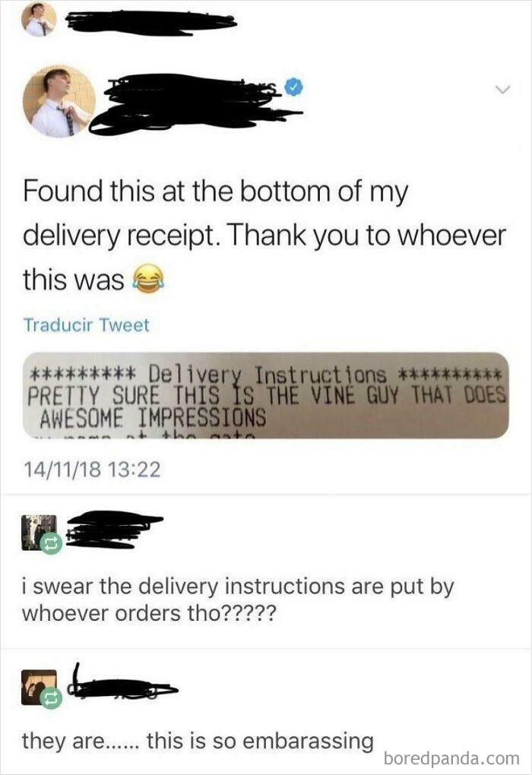Select the redacted name at very top
The width and height of the screenshot is (532, 775).
[x=150, y=21]
